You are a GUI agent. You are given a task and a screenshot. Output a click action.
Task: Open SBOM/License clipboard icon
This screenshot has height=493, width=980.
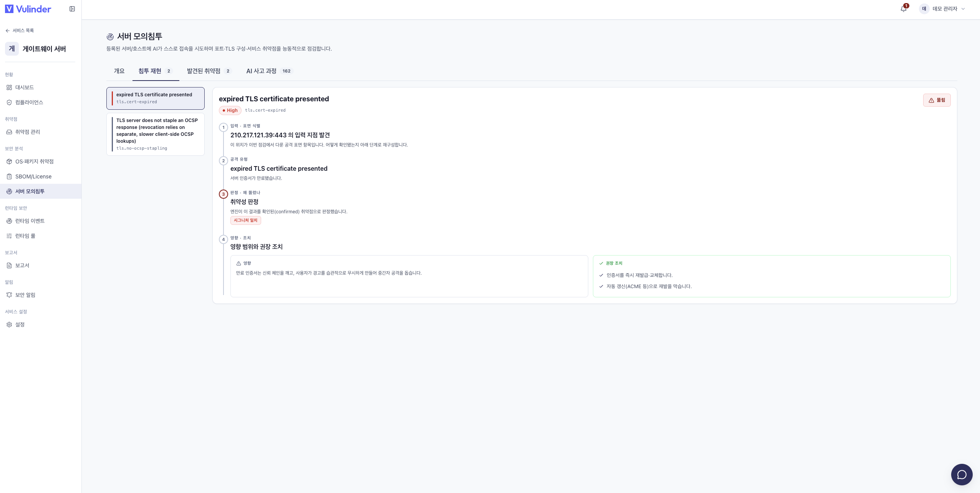(x=9, y=176)
